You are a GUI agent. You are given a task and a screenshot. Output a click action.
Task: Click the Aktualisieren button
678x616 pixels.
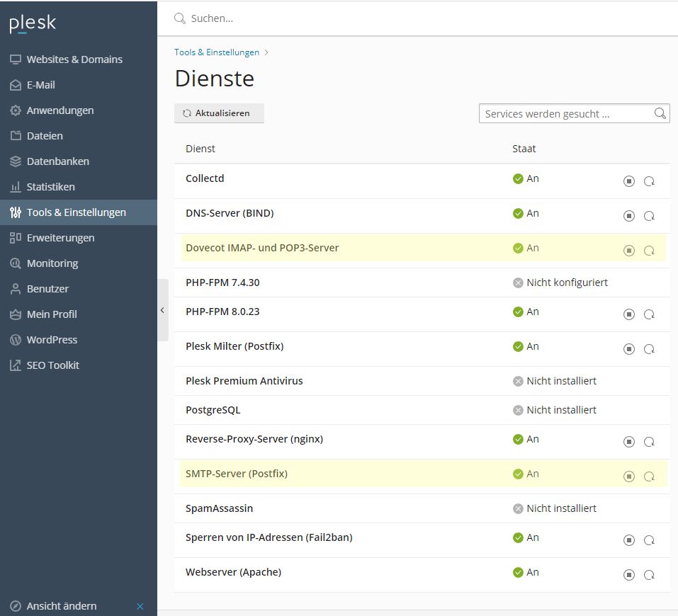point(219,113)
